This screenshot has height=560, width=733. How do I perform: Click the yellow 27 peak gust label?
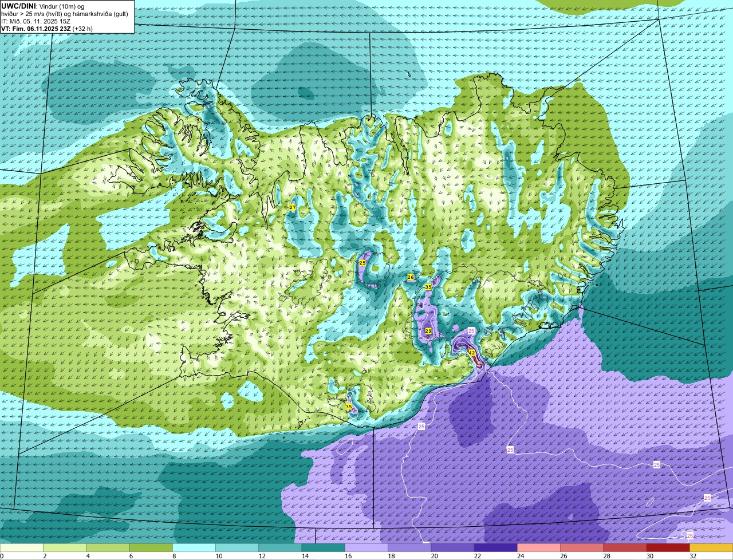[x=292, y=207]
